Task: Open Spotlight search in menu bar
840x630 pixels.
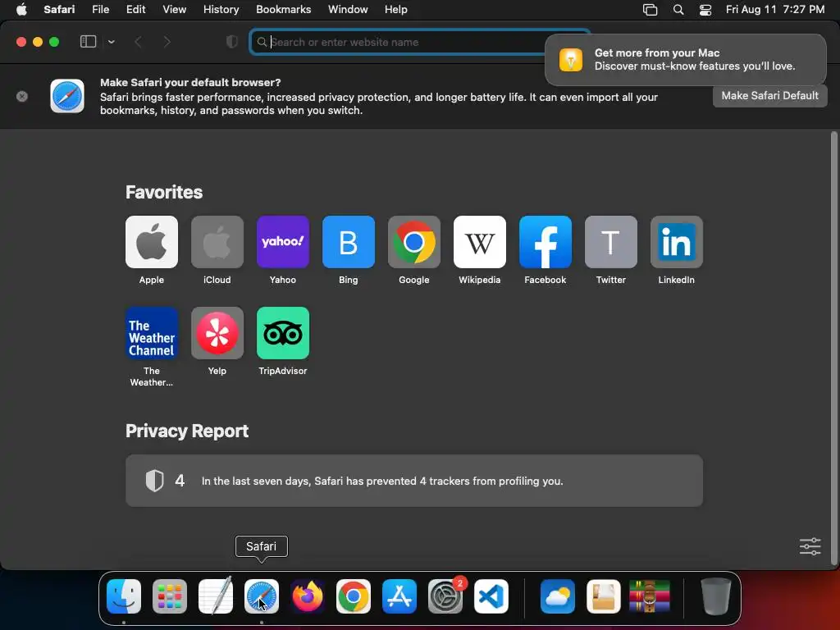Action: pos(678,9)
